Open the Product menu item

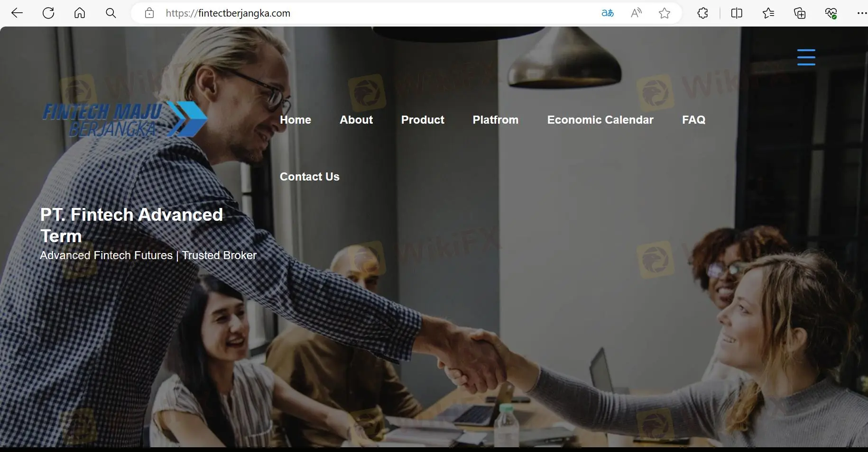[423, 120]
